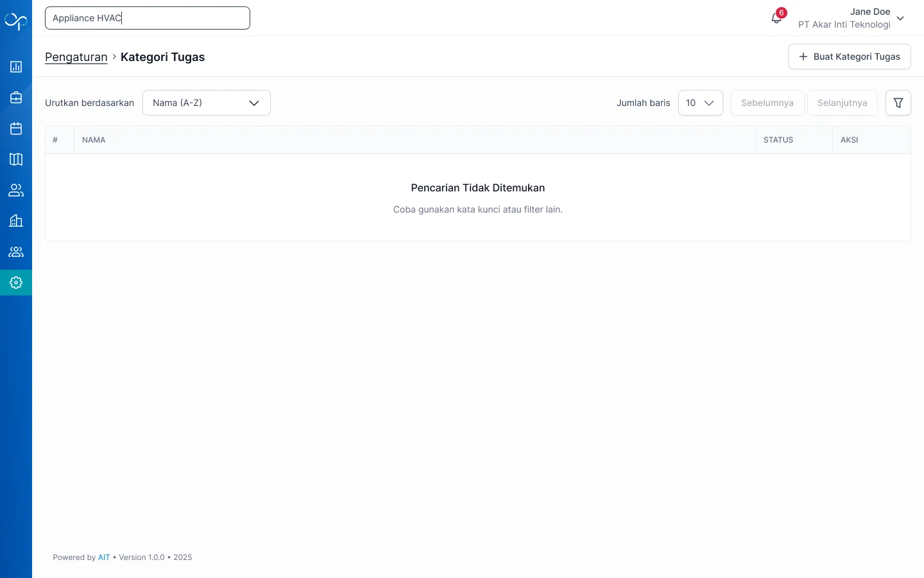The width and height of the screenshot is (924, 578).
Task: Focus the Appliance HVAC search field
Action: click(148, 18)
